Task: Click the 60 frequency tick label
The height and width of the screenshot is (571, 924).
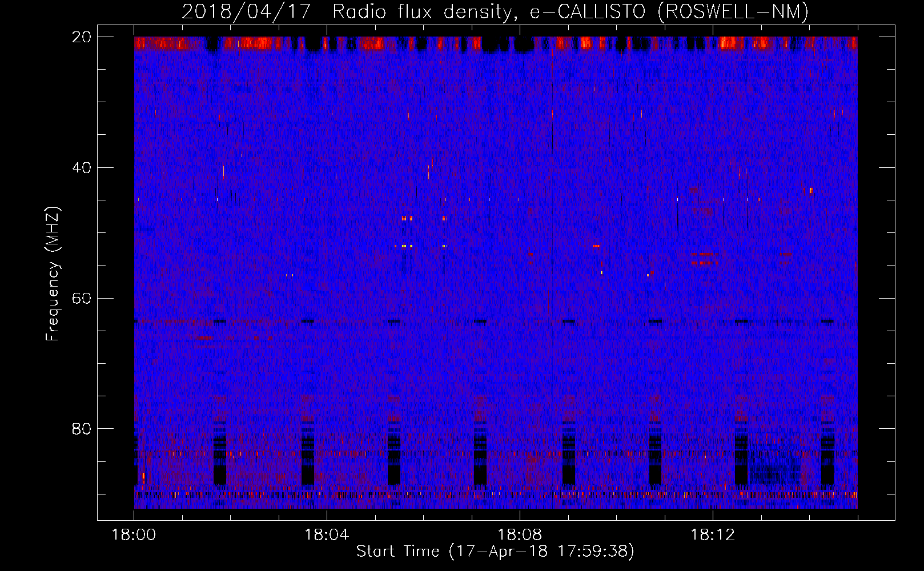Action: coord(82,299)
